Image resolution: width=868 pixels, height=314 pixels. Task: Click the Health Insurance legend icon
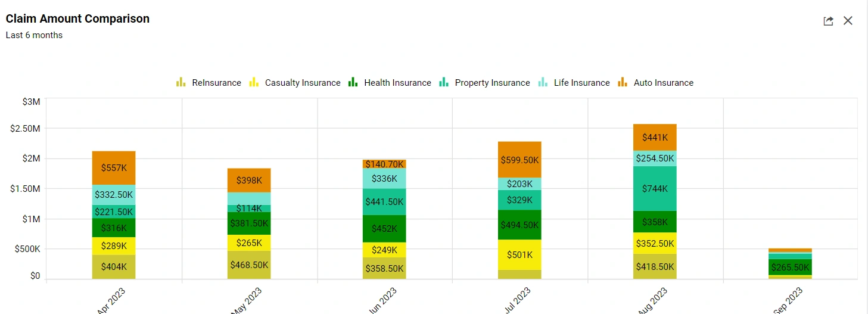click(x=353, y=83)
